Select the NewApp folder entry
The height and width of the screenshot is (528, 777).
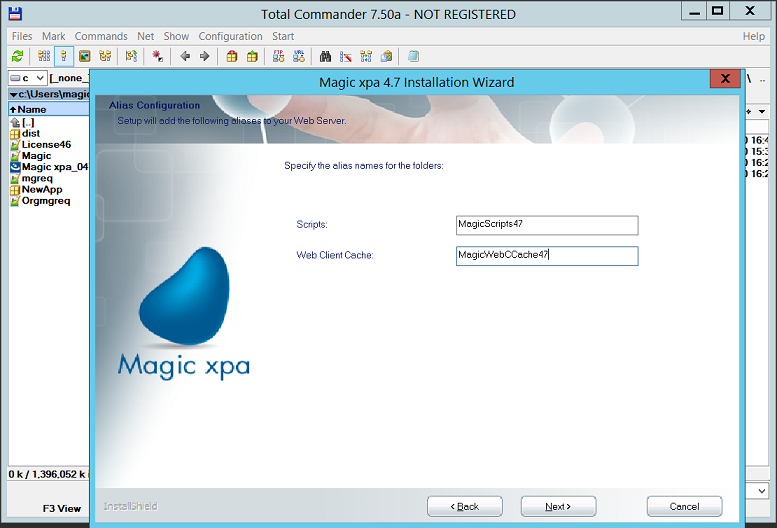pyautogui.click(x=36, y=189)
